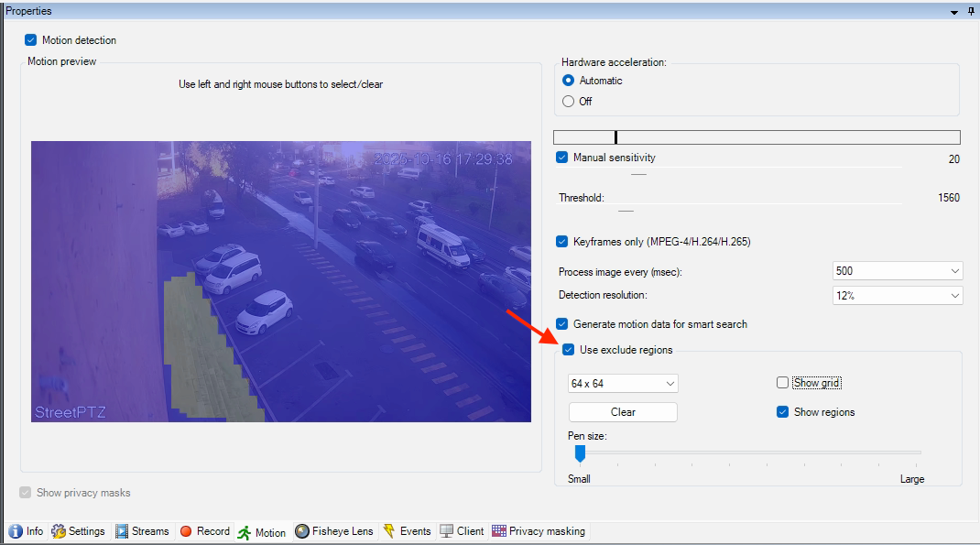The height and width of the screenshot is (545, 980).
Task: Open the Settings tab gear icon
Action: click(59, 531)
